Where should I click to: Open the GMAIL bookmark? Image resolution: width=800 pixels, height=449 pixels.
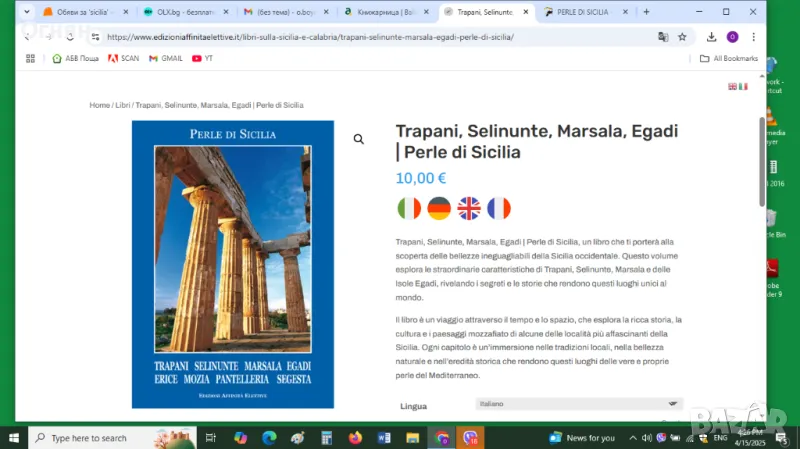(166, 58)
